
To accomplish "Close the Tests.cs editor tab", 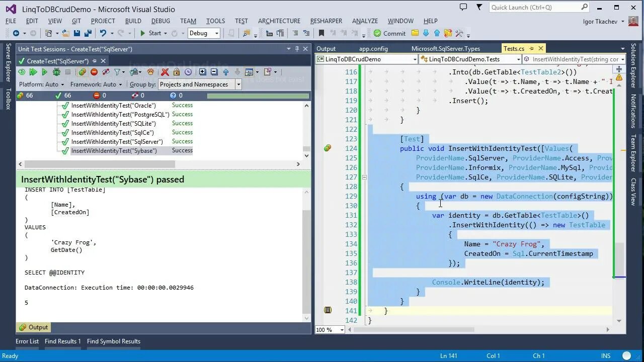I will tap(541, 48).
